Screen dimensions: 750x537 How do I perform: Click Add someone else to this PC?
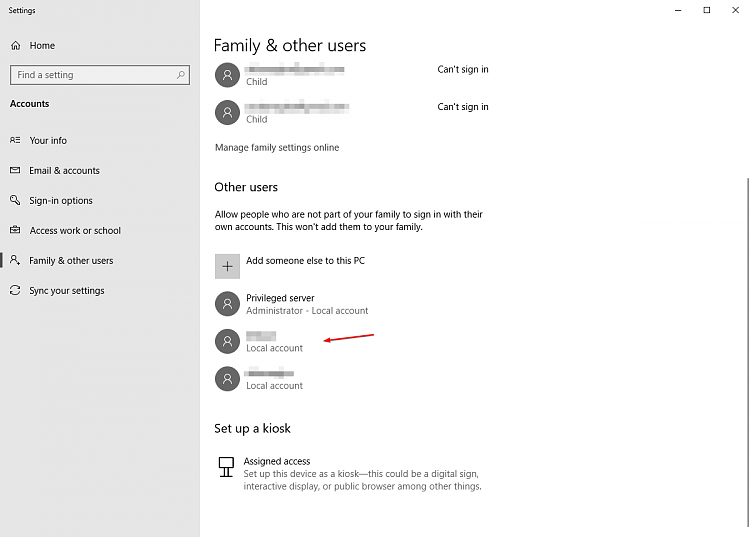tap(305, 261)
